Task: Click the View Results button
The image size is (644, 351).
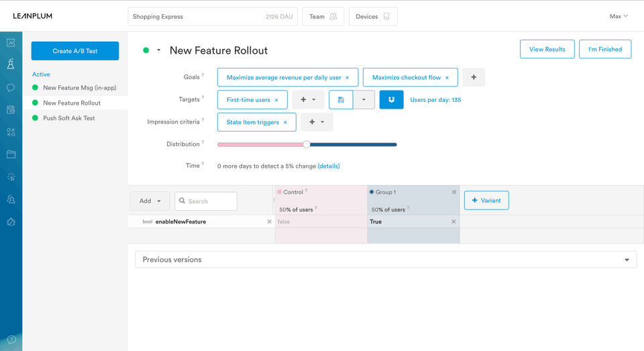Action: point(547,49)
